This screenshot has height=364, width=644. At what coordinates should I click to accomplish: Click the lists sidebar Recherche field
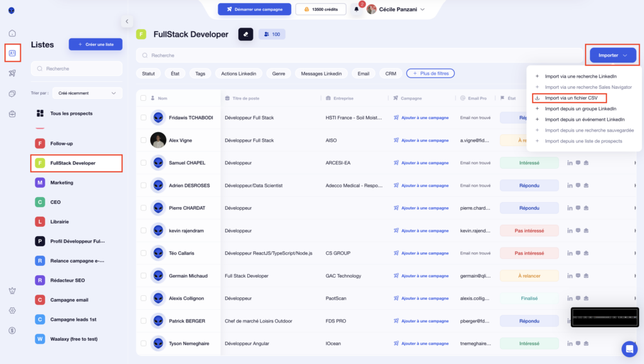pos(77,69)
